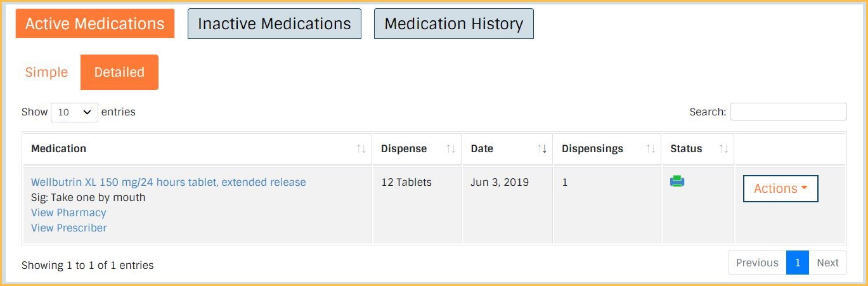868x286 pixels.
Task: Open Wellbutrin XL 150 mg medication link
Action: (169, 182)
